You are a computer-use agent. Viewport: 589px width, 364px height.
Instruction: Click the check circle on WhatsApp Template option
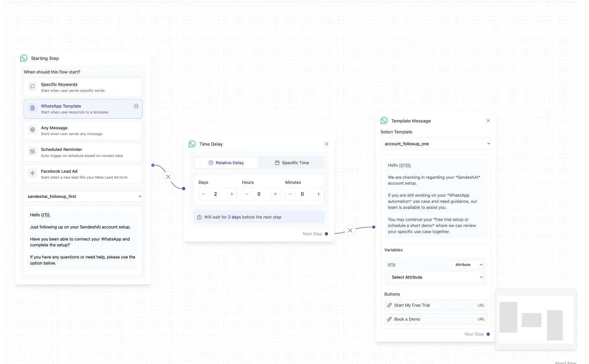point(136,106)
